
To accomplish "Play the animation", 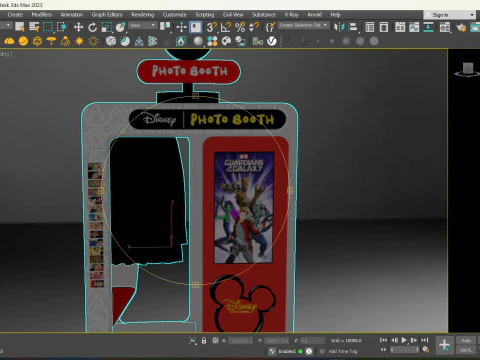I will (404, 340).
